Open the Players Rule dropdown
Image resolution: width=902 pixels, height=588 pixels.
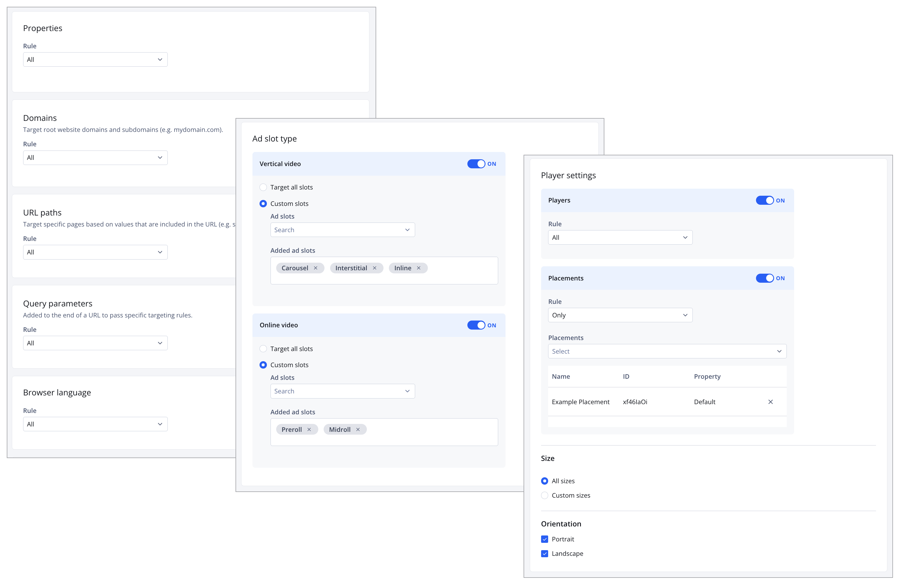pyautogui.click(x=620, y=237)
